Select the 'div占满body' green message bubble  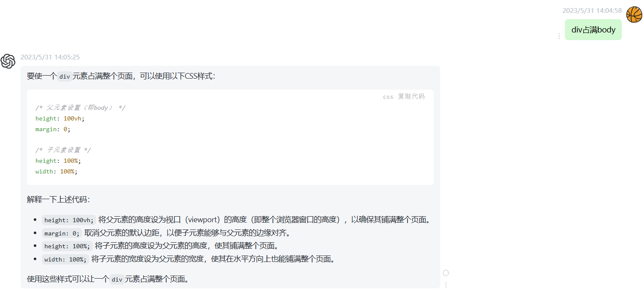(593, 29)
